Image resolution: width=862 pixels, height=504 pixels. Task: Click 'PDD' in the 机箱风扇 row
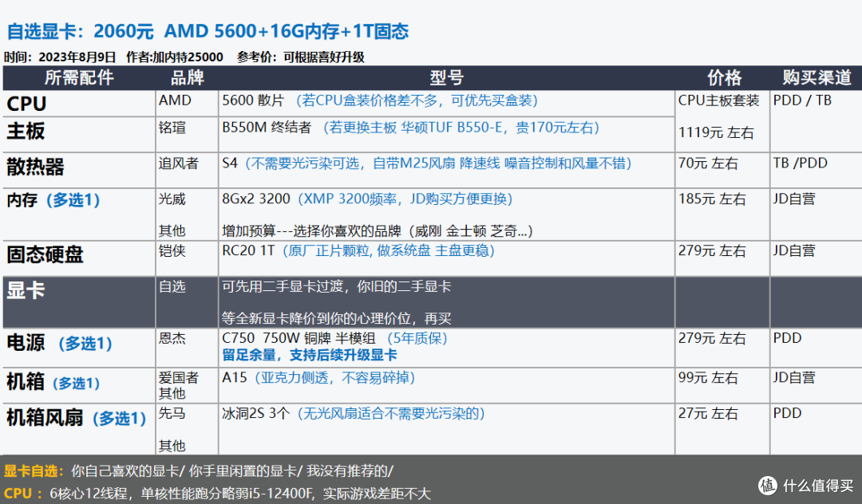(x=787, y=413)
